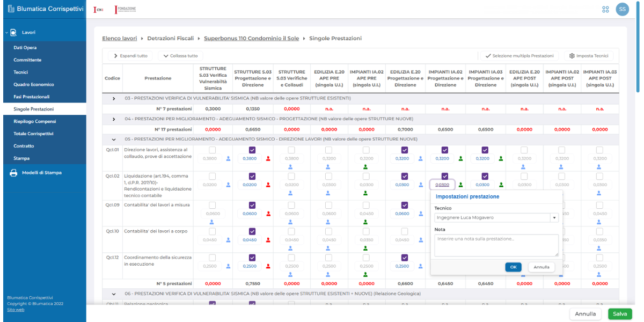Click the green Salva button
This screenshot has height=322, width=644.
click(x=619, y=314)
